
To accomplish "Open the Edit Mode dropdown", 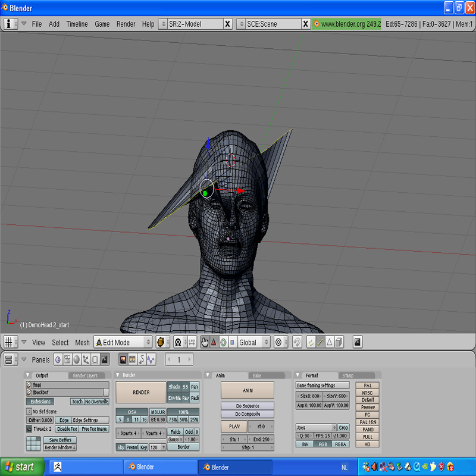I will coord(123,342).
